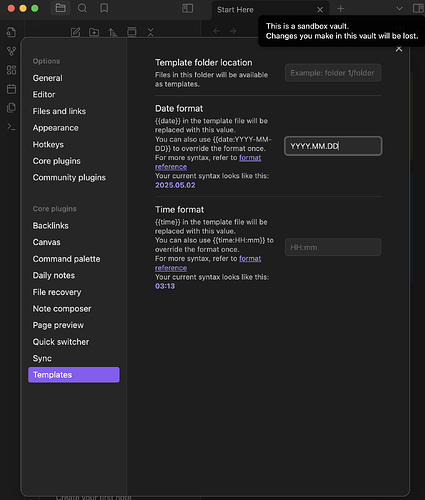Open command palette terminal icon
Screen dimensions: 425x500
pyautogui.click(x=11, y=127)
